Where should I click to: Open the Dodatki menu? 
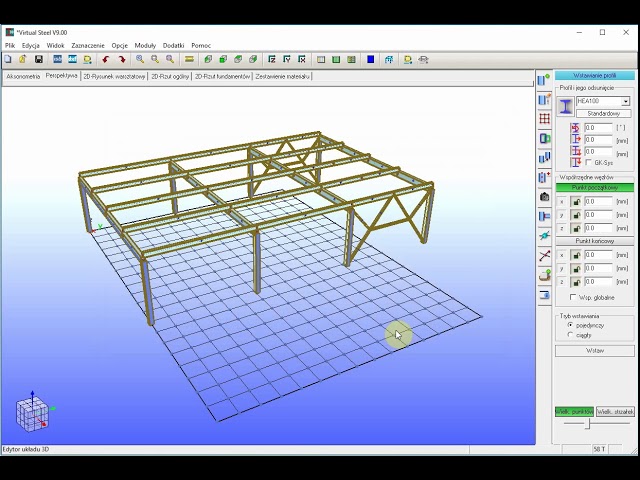[173, 45]
